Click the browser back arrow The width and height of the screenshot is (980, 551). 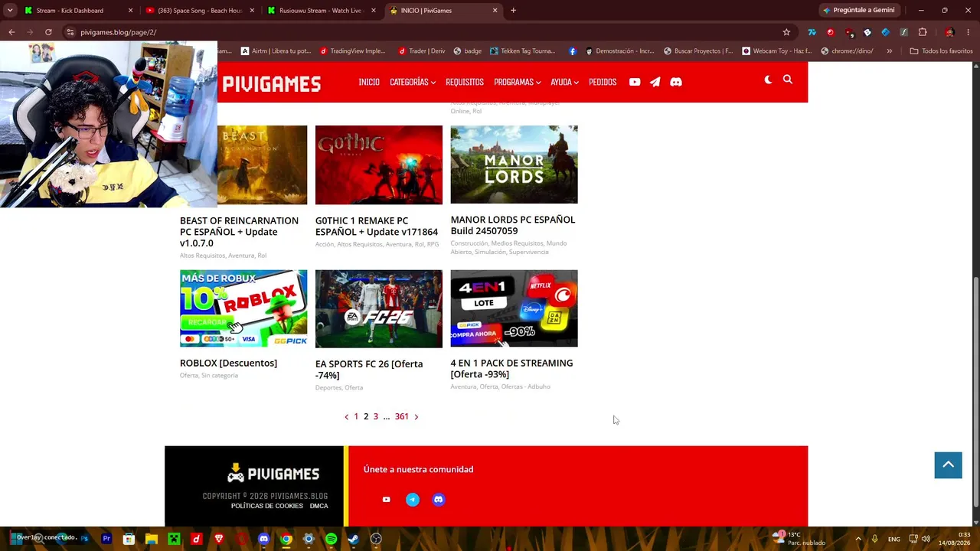pyautogui.click(x=11, y=32)
